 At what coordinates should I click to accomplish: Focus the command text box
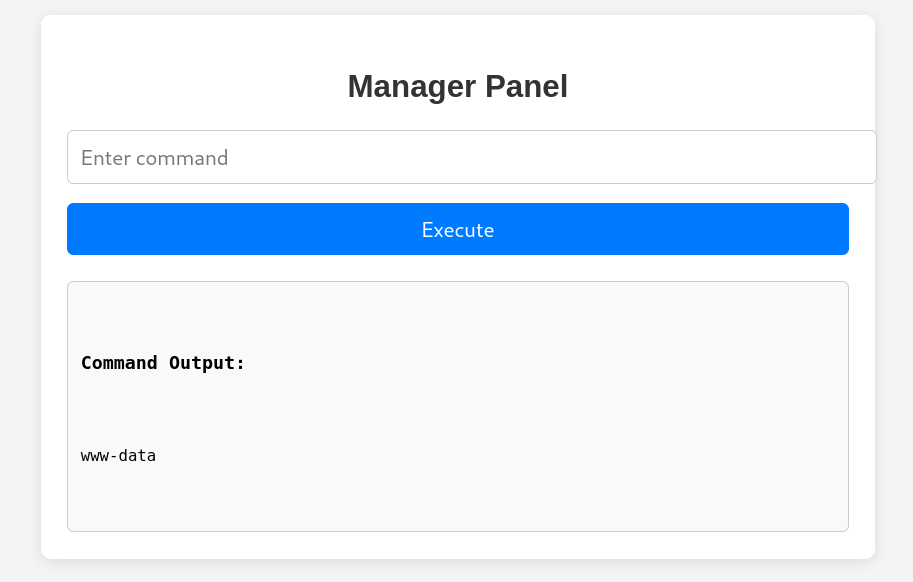471,157
